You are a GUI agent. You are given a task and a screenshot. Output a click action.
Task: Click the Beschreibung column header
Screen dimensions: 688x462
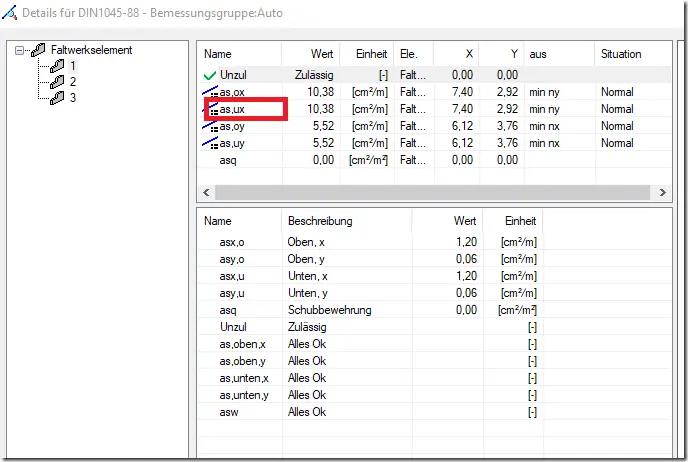[x=347, y=221]
